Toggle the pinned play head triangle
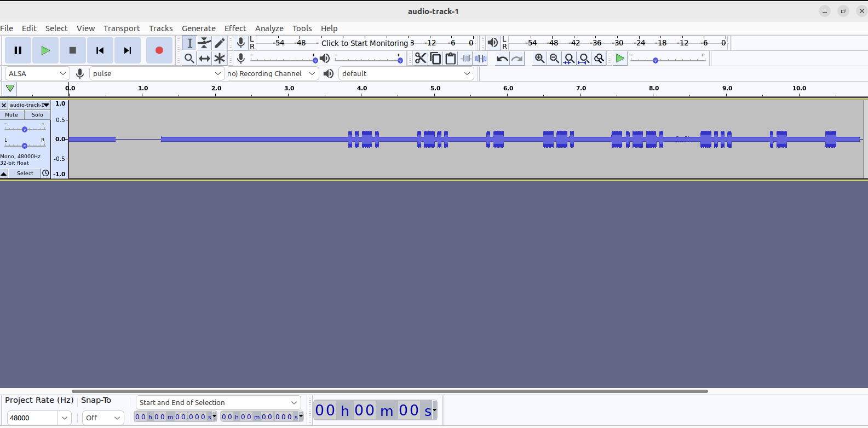The image size is (868, 428). coord(10,88)
